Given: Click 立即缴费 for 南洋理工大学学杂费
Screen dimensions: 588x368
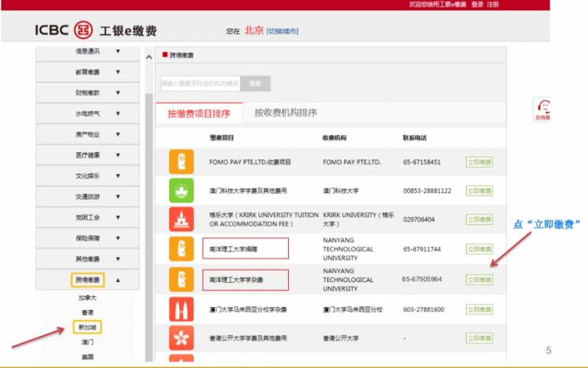Looking at the screenshot, I should pyautogui.click(x=479, y=280).
